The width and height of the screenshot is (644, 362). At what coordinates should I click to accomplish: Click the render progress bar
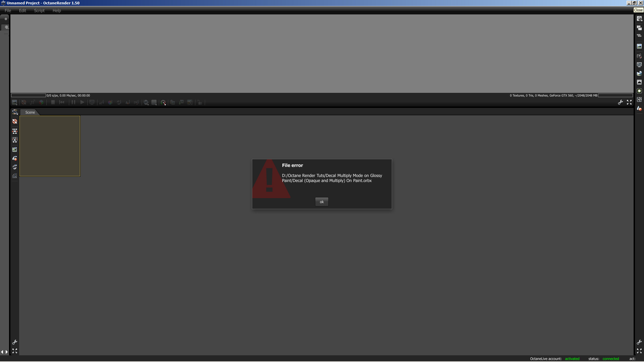click(29, 96)
